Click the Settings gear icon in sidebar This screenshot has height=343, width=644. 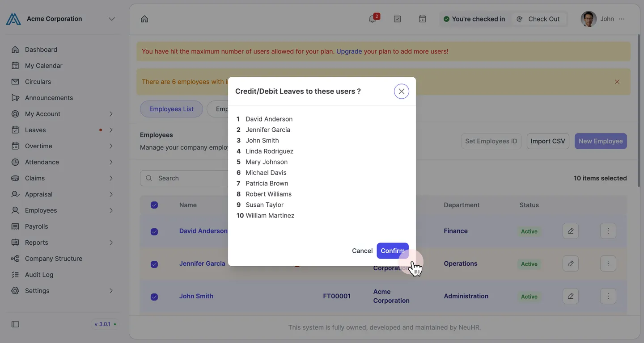coord(15,291)
